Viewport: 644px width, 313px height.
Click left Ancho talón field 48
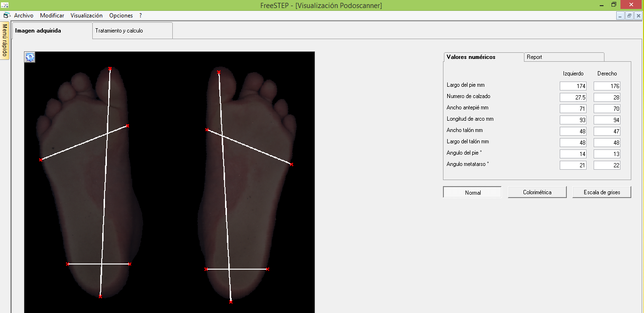pos(573,132)
